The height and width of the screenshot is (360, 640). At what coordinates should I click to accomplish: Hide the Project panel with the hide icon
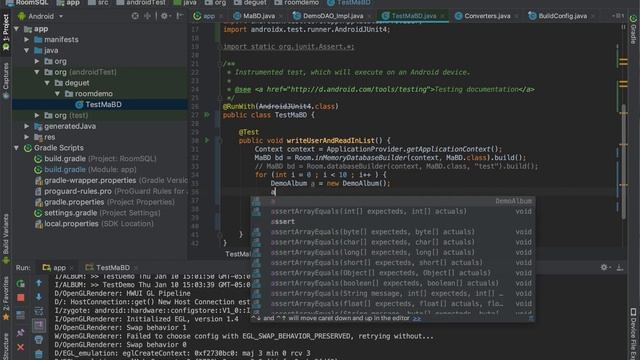tap(180, 16)
